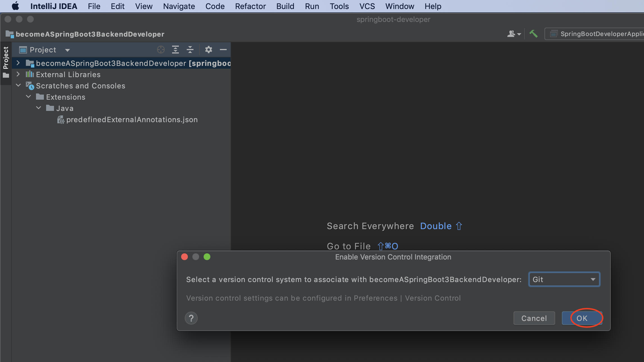
Task: Click Cancel in Enable Version Control dialog
Action: [534, 318]
